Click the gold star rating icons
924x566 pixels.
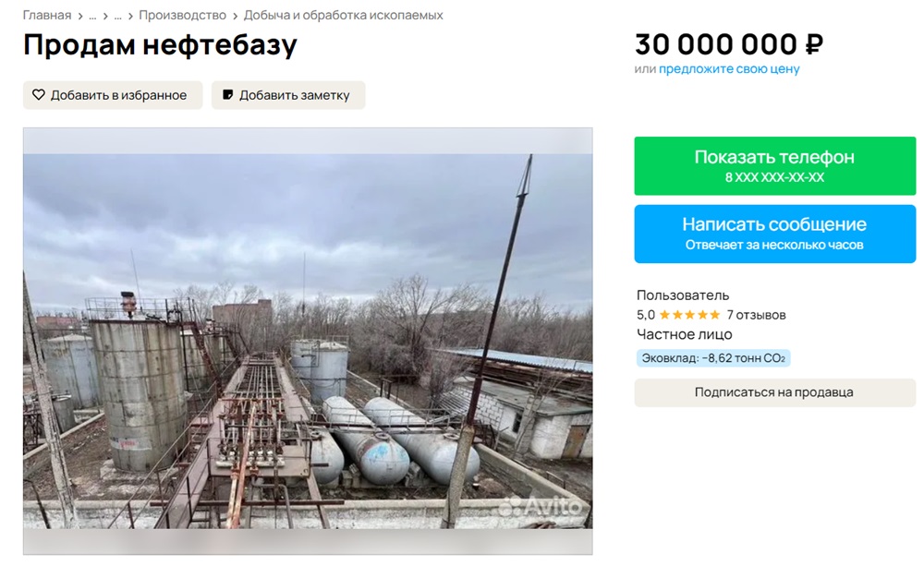pyautogui.click(x=689, y=315)
